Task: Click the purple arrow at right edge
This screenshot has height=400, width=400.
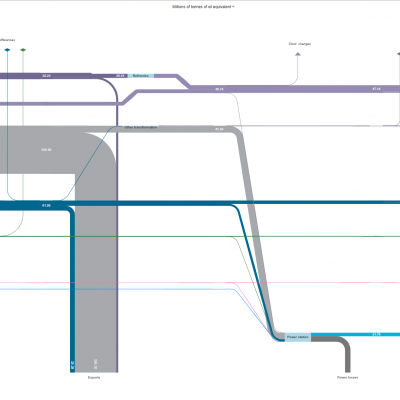Action: (x=398, y=54)
